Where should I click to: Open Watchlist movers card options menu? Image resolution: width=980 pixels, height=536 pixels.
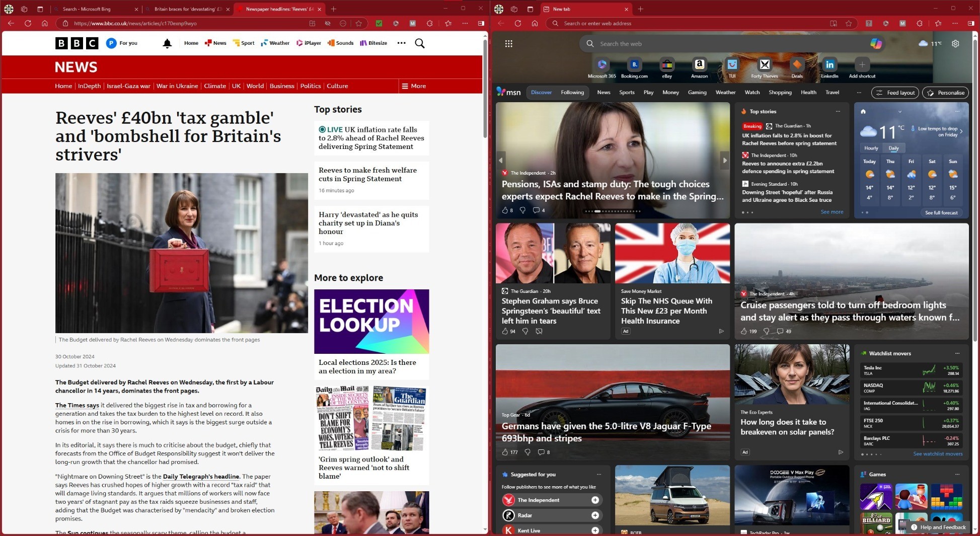tap(957, 353)
